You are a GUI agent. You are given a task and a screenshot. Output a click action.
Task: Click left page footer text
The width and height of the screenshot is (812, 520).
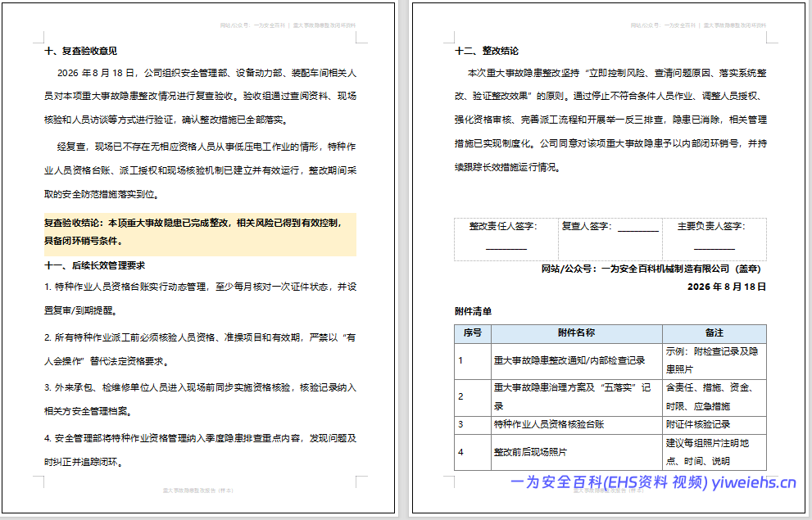[x=198, y=490]
